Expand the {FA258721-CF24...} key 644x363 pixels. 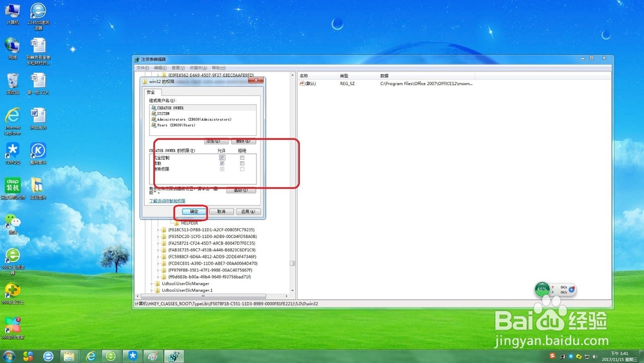158,243
